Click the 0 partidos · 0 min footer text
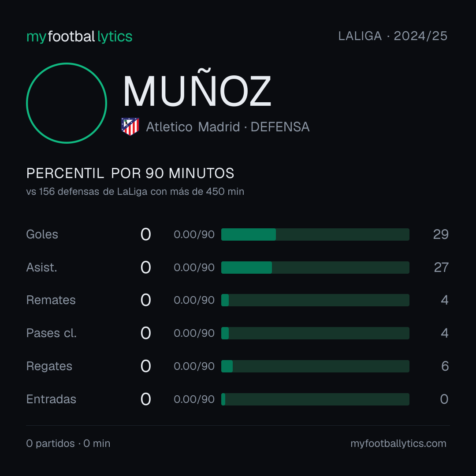The height and width of the screenshot is (476, 476). [x=68, y=443]
